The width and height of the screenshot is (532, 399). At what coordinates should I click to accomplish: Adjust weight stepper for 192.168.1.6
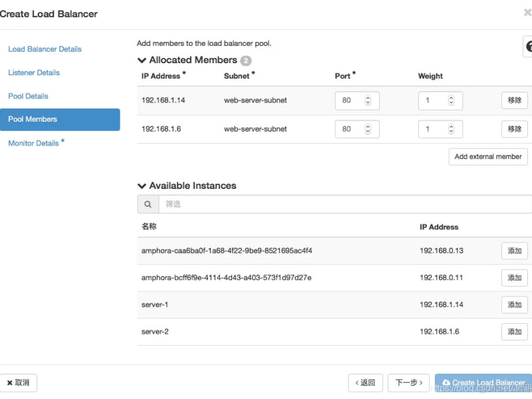click(x=451, y=129)
